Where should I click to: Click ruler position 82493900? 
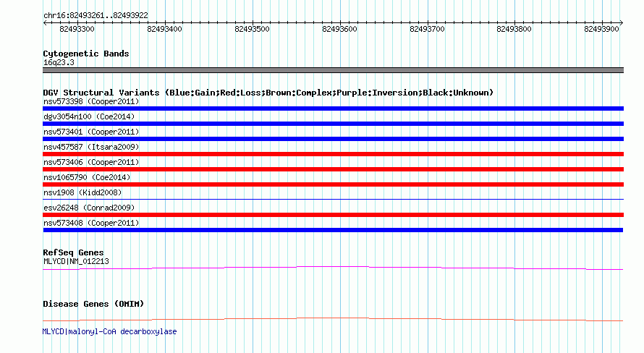tap(601, 29)
